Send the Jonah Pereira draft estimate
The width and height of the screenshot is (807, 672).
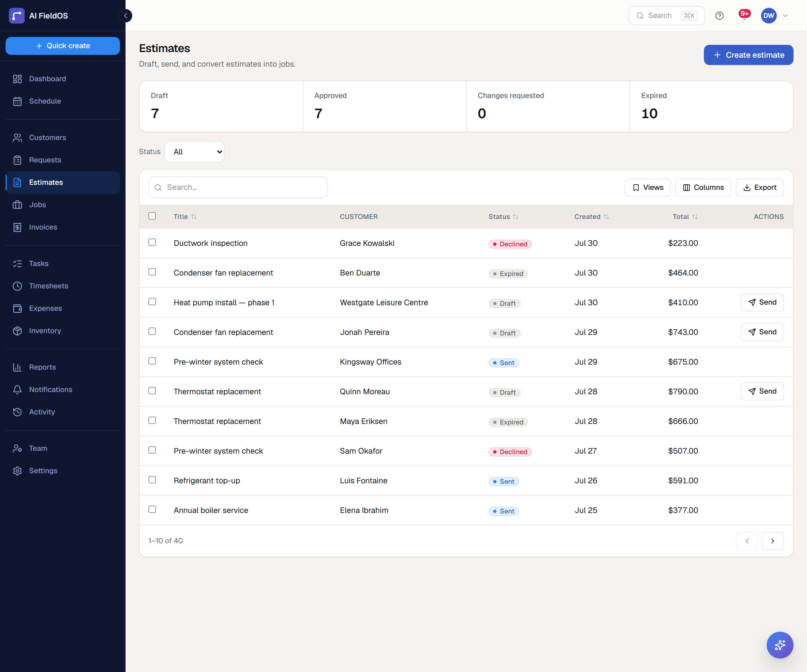pyautogui.click(x=762, y=332)
